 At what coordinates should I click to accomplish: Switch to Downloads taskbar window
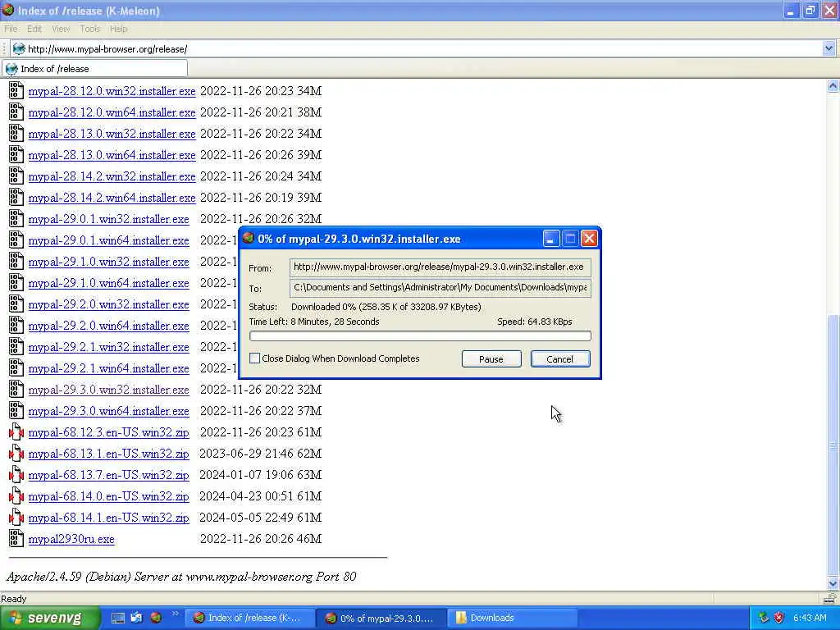click(513, 618)
